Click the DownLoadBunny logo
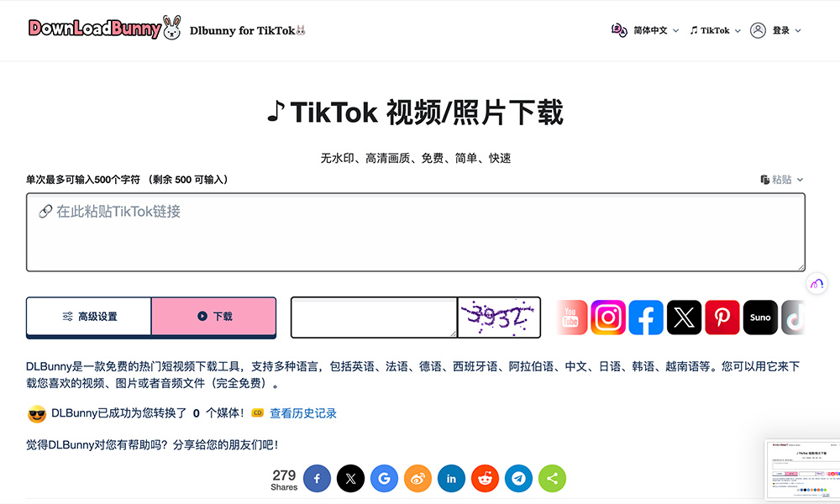Image resolution: width=840 pixels, height=504 pixels. pos(105,28)
